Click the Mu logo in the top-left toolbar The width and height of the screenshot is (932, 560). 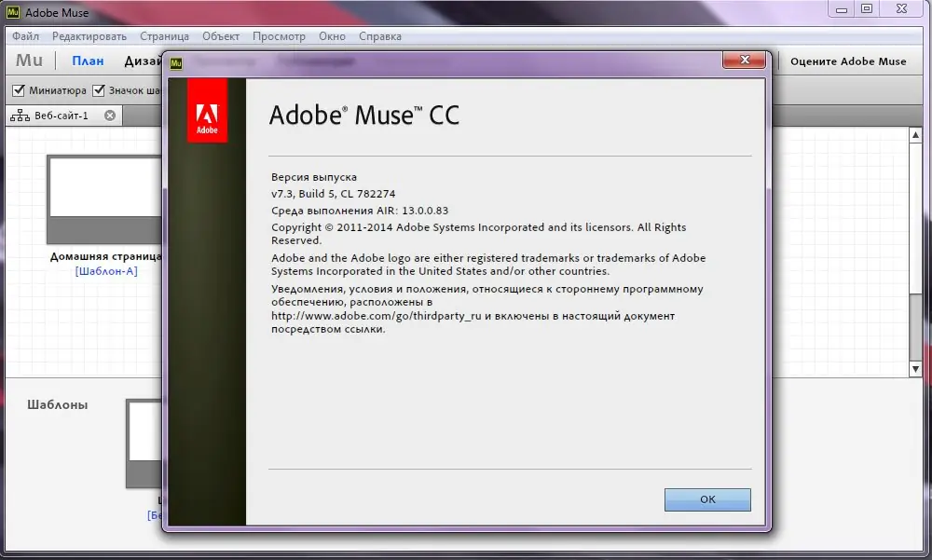pos(28,60)
